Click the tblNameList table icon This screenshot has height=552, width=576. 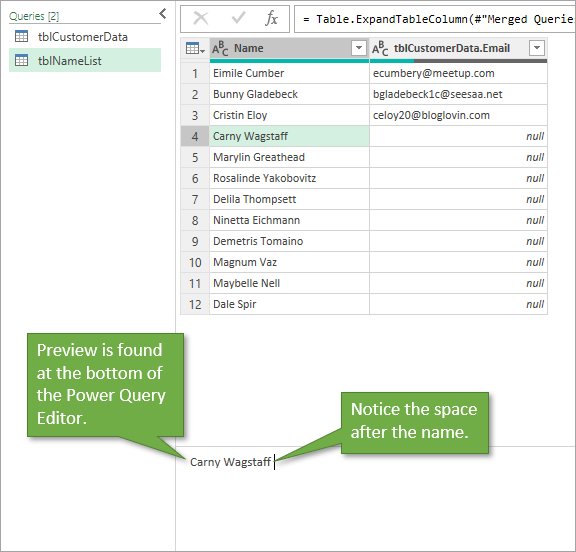tap(21, 60)
